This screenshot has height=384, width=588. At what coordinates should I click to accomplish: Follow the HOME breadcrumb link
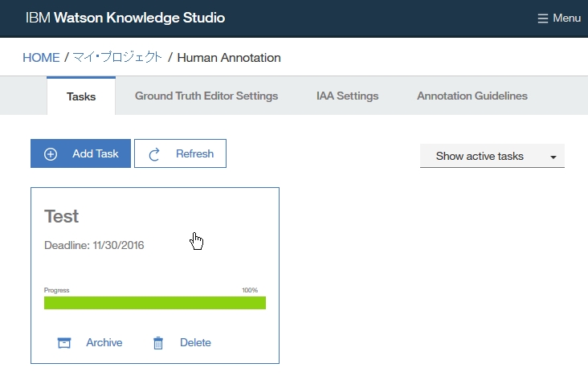point(41,58)
